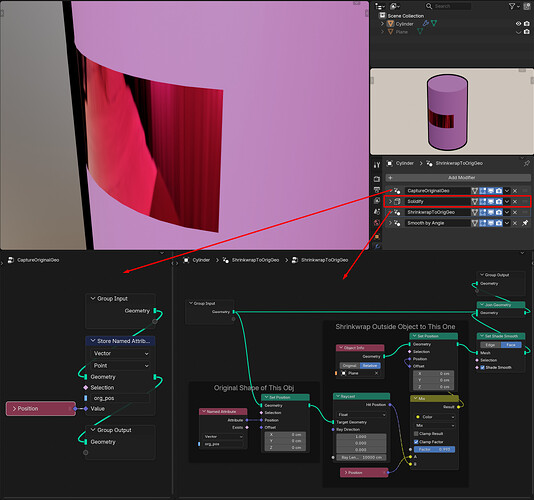This screenshot has height=500, width=534.
Task: Open Color data type dropdown in Mix node
Action: click(x=435, y=417)
